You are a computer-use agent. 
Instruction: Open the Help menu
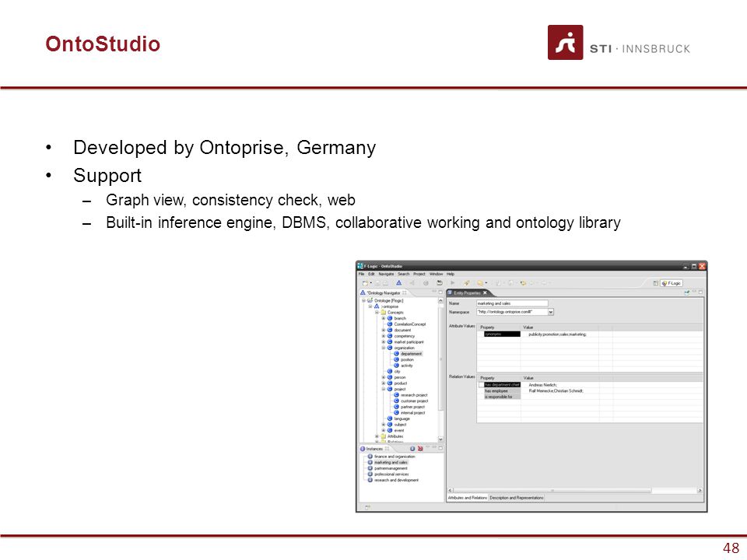pos(451,274)
